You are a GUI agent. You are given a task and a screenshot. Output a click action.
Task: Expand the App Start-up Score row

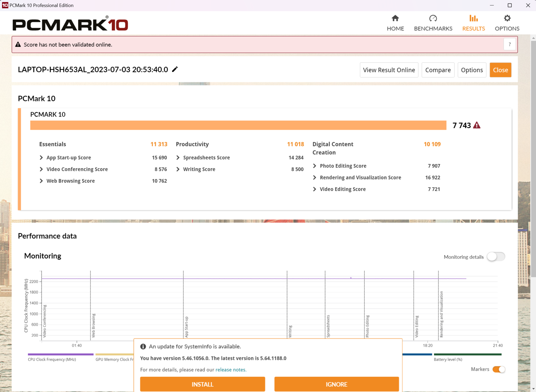41,157
